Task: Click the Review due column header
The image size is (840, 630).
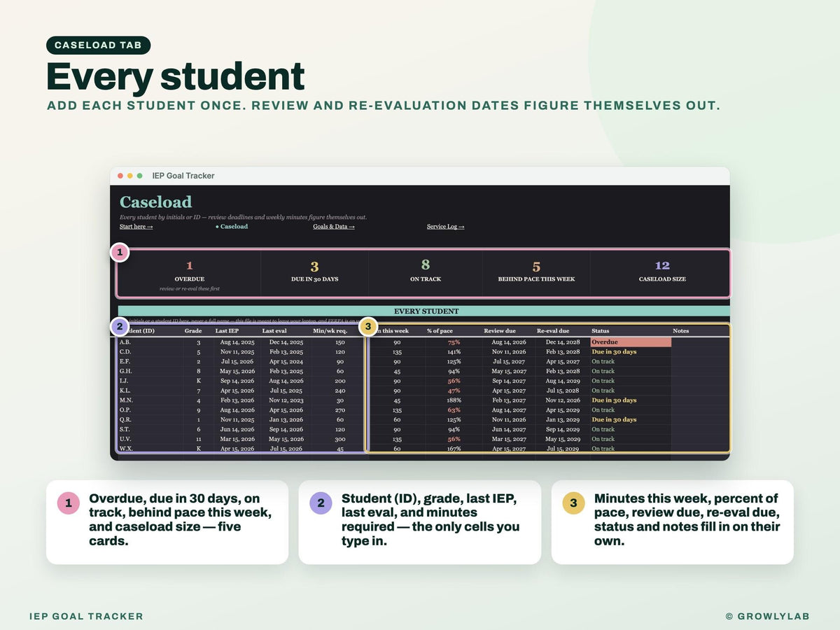Action: click(x=500, y=330)
